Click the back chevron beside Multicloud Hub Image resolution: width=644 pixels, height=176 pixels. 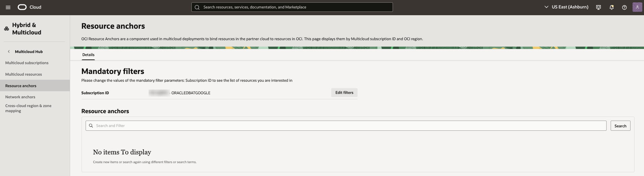9,52
